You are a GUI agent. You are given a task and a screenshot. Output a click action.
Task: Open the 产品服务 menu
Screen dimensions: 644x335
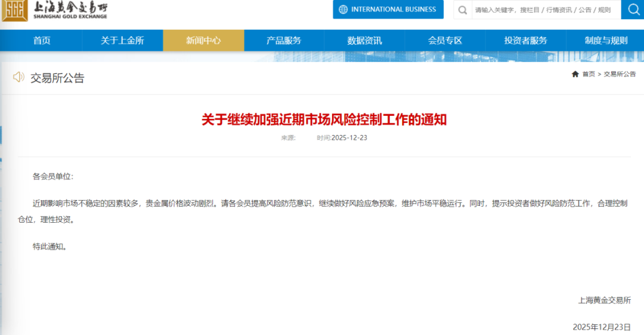[x=284, y=41]
